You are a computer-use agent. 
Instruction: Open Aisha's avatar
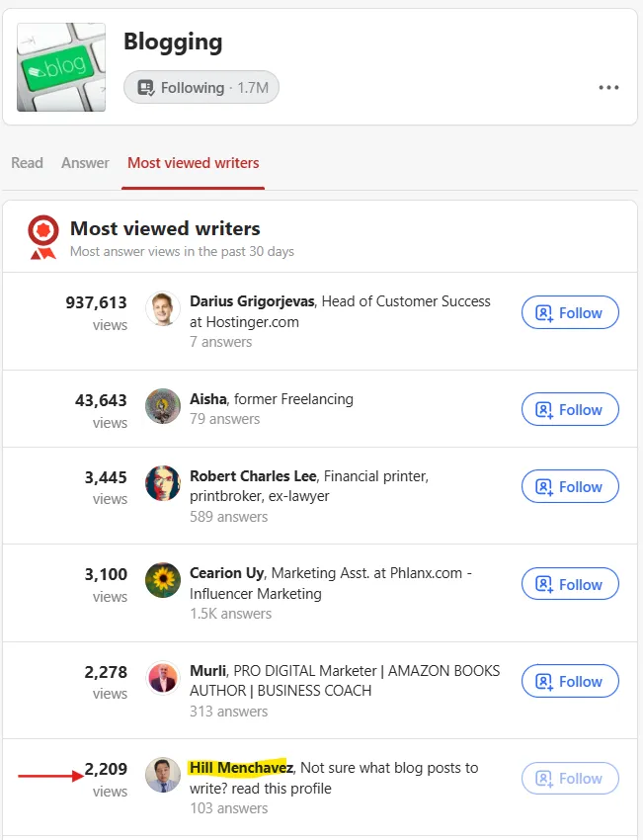(x=163, y=406)
